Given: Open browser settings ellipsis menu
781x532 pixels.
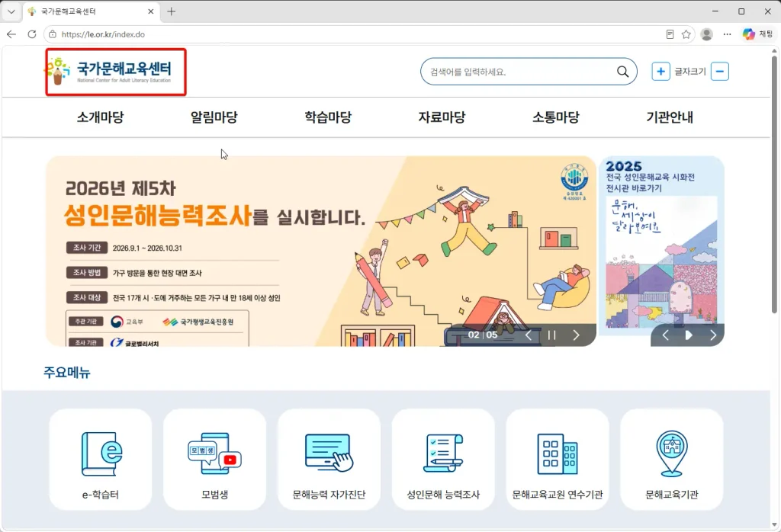Looking at the screenshot, I should (x=727, y=34).
